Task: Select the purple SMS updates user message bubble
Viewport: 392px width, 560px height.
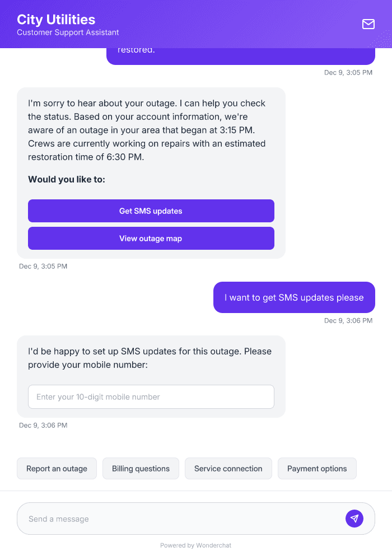Action: coord(294,297)
